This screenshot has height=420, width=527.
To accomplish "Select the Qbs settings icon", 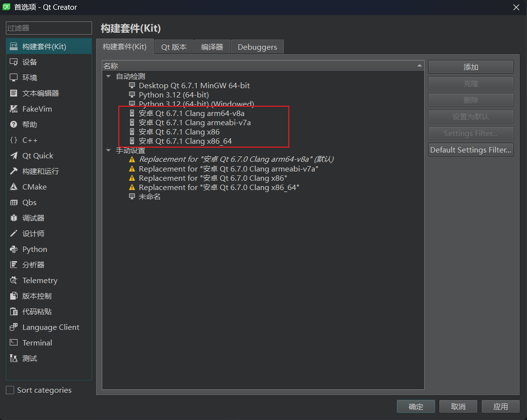I will [x=14, y=202].
